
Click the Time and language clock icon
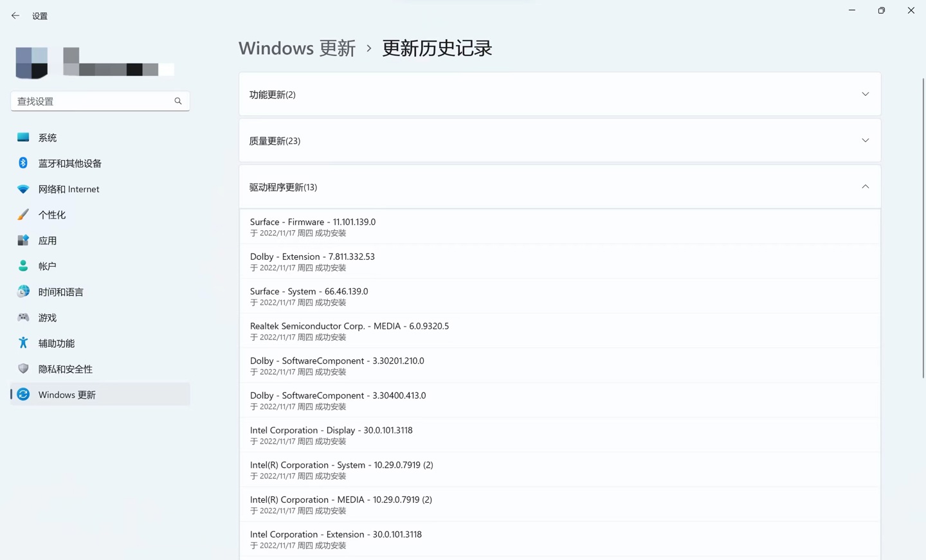23,291
